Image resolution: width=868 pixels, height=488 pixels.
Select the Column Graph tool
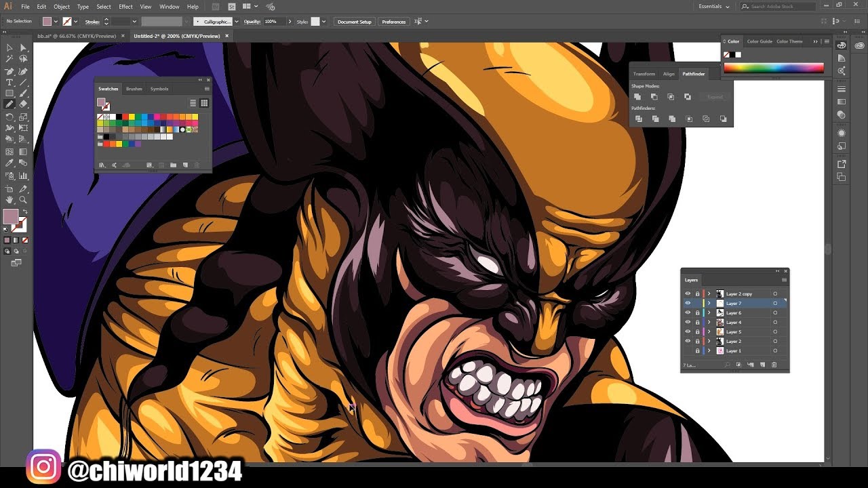(x=23, y=176)
